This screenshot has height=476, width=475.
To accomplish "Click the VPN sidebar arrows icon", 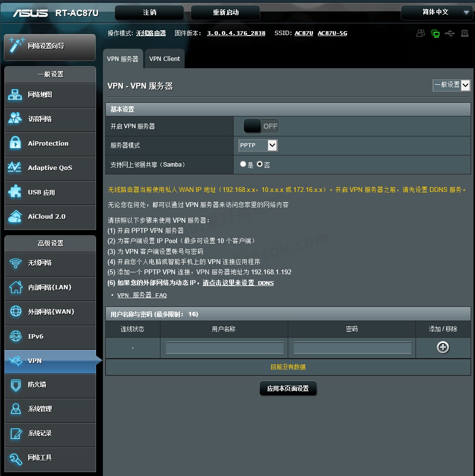I will pyautogui.click(x=16, y=361).
